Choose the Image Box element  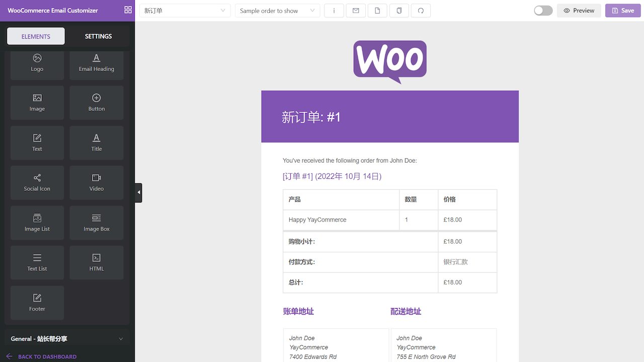click(x=97, y=223)
